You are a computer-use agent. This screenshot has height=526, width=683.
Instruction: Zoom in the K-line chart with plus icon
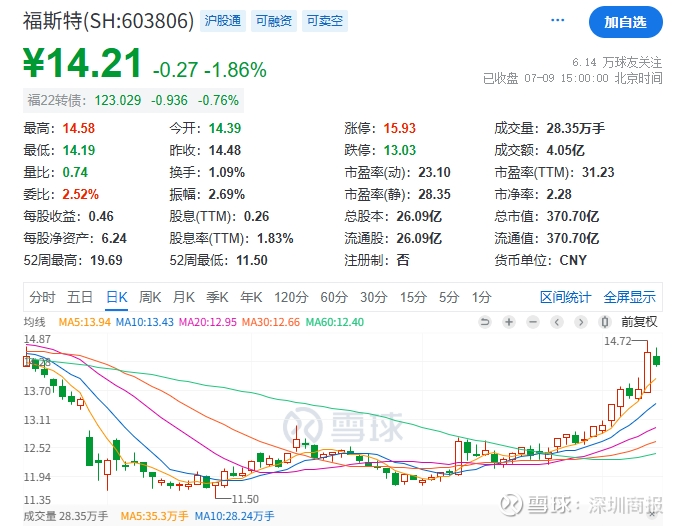click(509, 322)
